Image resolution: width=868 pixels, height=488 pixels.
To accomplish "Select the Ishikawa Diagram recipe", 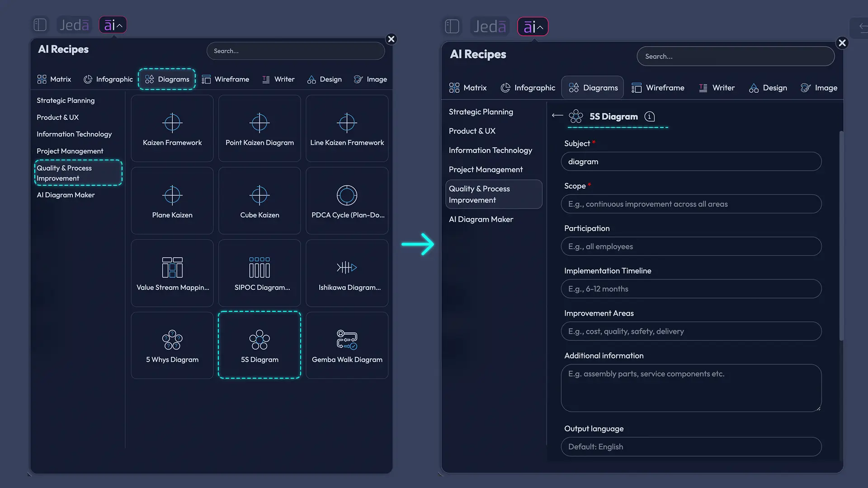I will (347, 273).
